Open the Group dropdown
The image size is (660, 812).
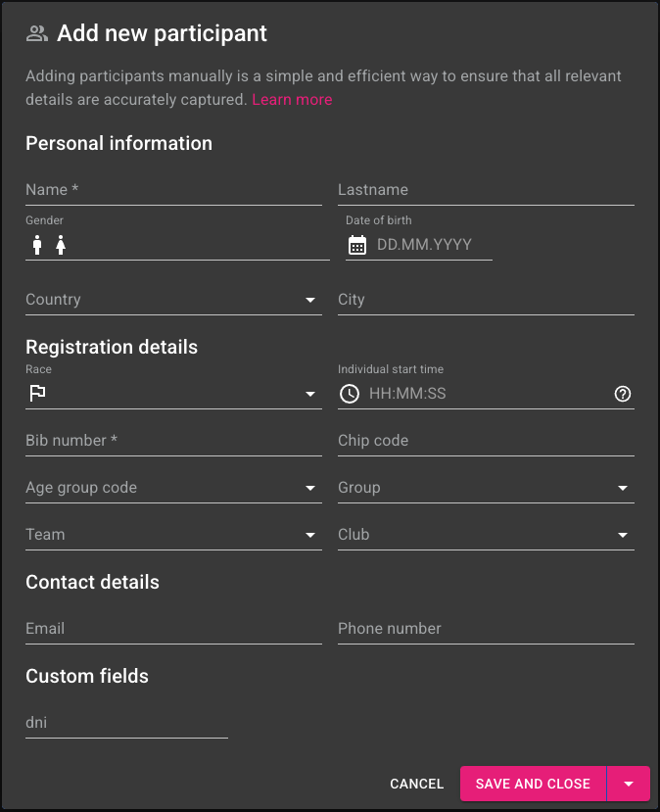623,488
